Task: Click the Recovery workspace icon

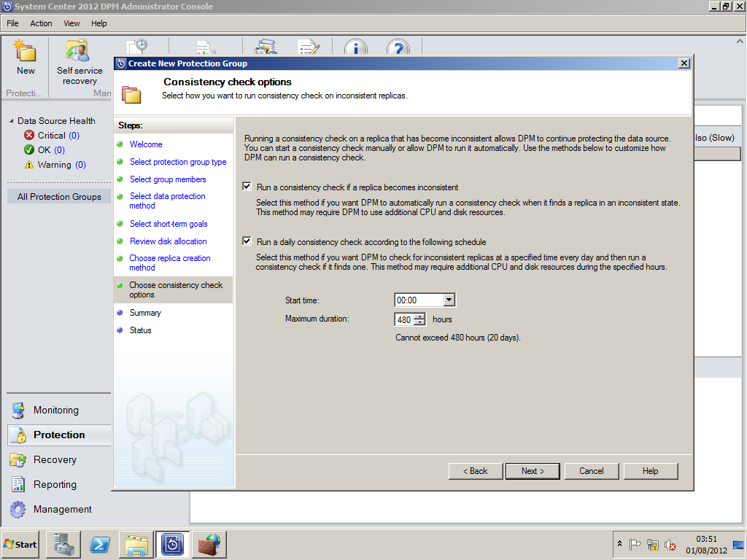Action: coord(18,459)
